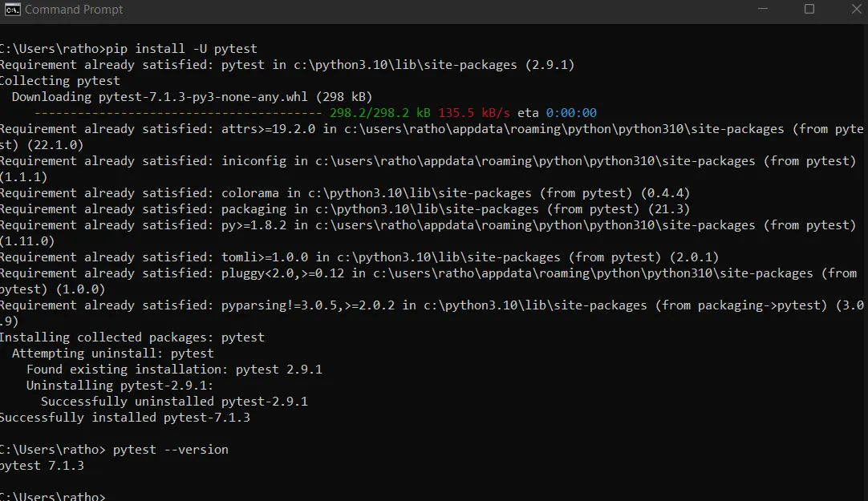Click the 'pip install -U pytest' command line

128,49
